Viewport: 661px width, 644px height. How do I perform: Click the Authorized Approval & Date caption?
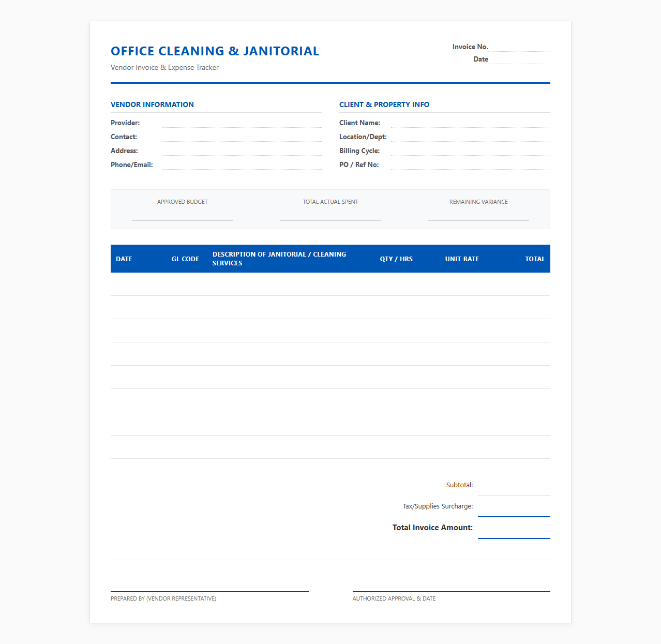[394, 598]
